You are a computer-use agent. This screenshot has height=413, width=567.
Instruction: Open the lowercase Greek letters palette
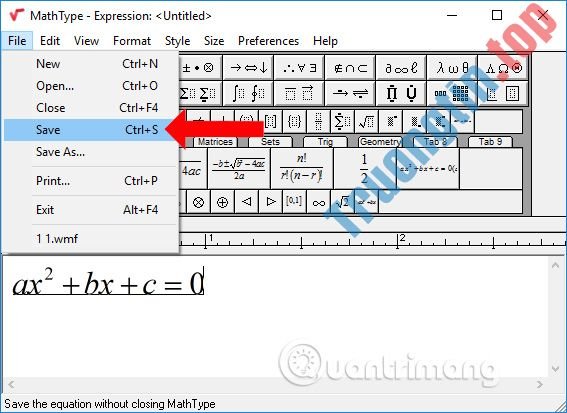click(452, 68)
